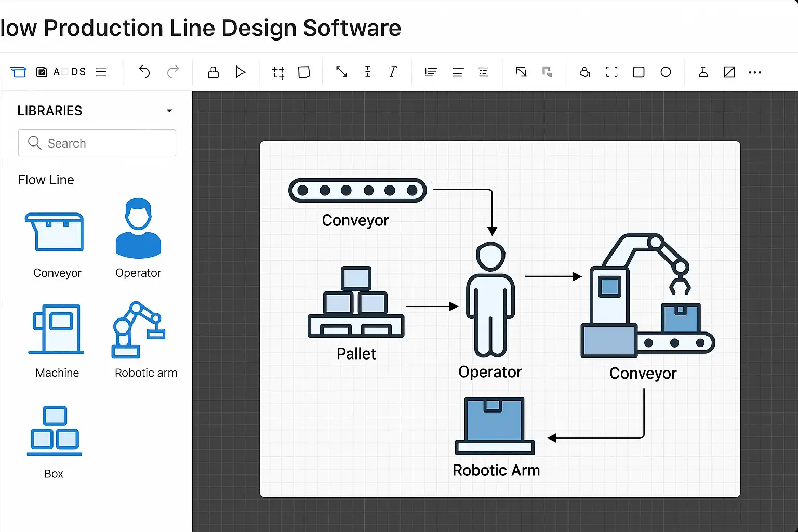This screenshot has width=798, height=532.
Task: Select the padlock lock tool
Action: [x=213, y=72]
